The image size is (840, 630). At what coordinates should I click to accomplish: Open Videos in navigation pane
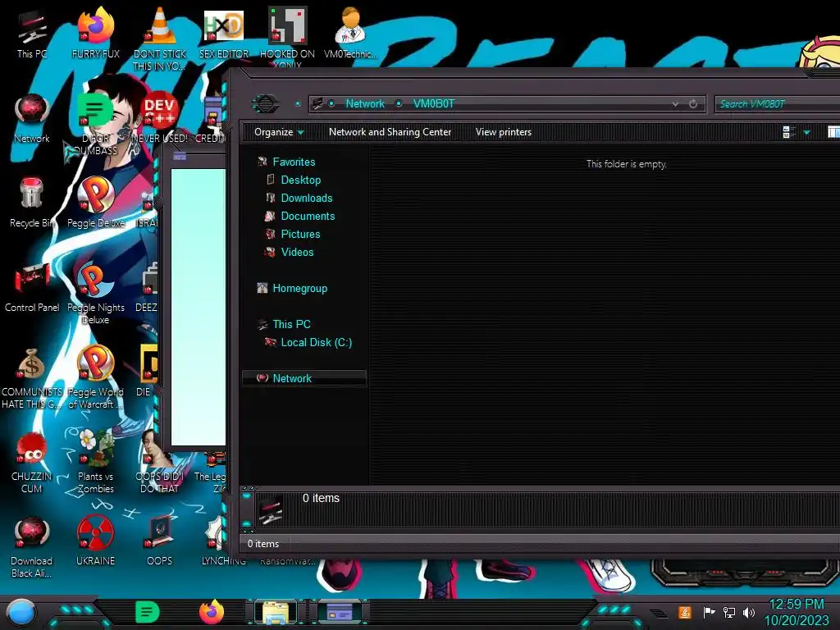click(297, 253)
